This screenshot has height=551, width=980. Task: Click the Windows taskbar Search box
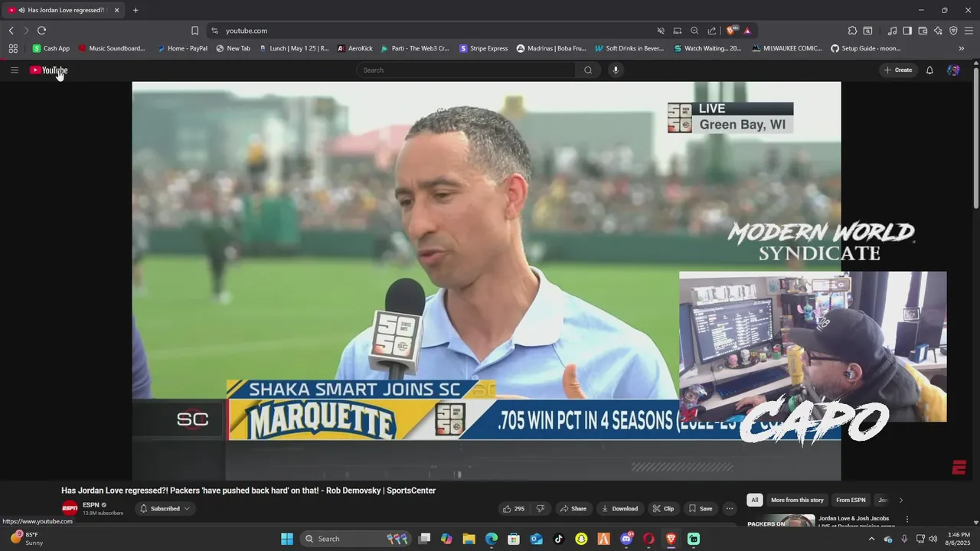coord(356,539)
